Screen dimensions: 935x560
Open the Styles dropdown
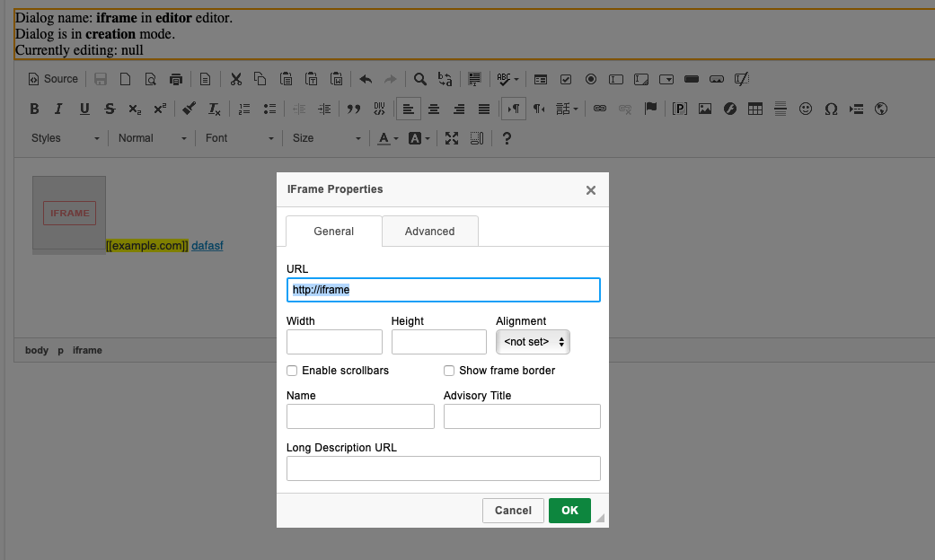[63, 138]
